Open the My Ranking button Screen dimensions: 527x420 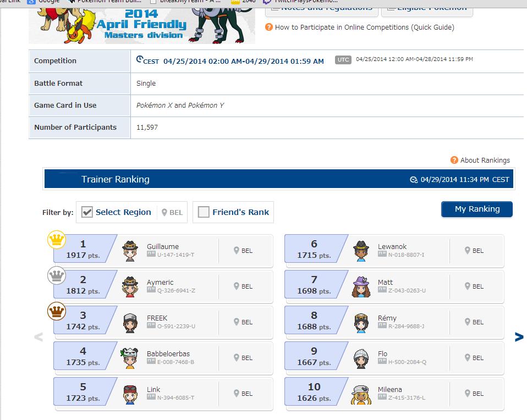pos(477,209)
